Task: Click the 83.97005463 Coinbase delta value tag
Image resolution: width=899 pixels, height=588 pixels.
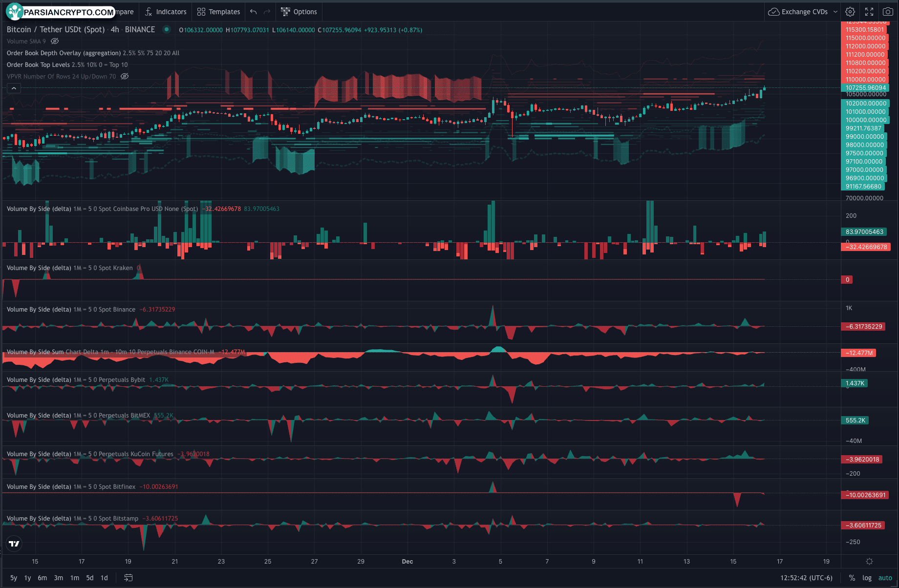Action: coord(864,232)
